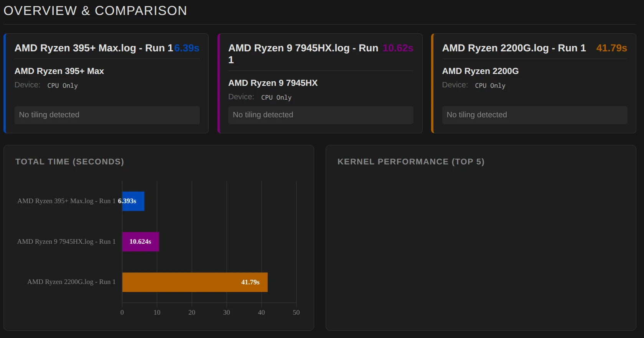Viewport: 644px width, 338px height.
Task: Click CPU Only device value in Ryzen 2200G card
Action: click(x=490, y=85)
